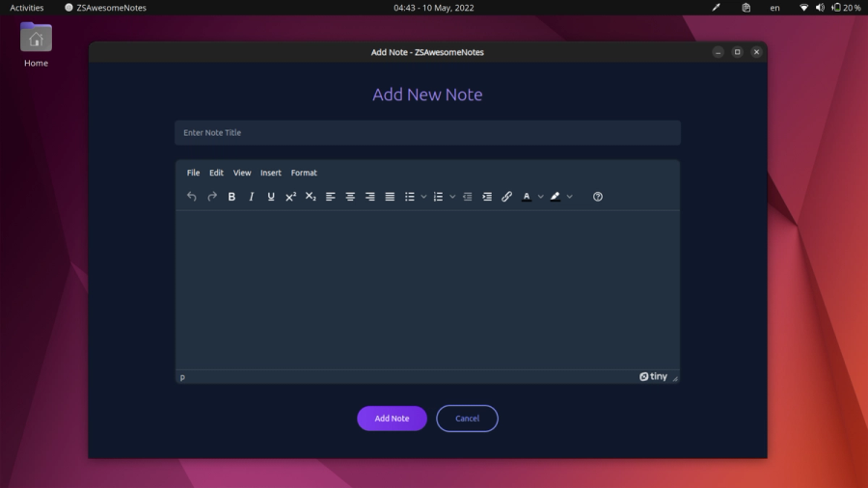Open the volume speaker indicator
Screen dimensions: 868x488
820,8
